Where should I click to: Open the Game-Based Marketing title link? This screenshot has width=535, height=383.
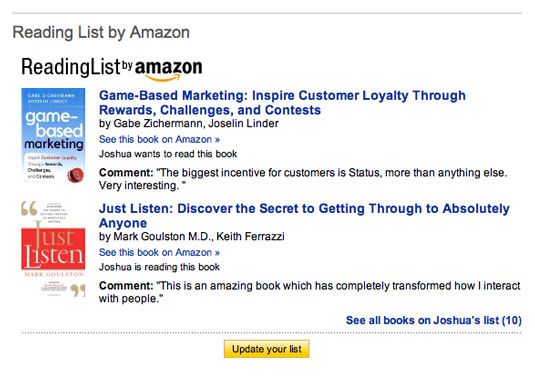tap(282, 102)
